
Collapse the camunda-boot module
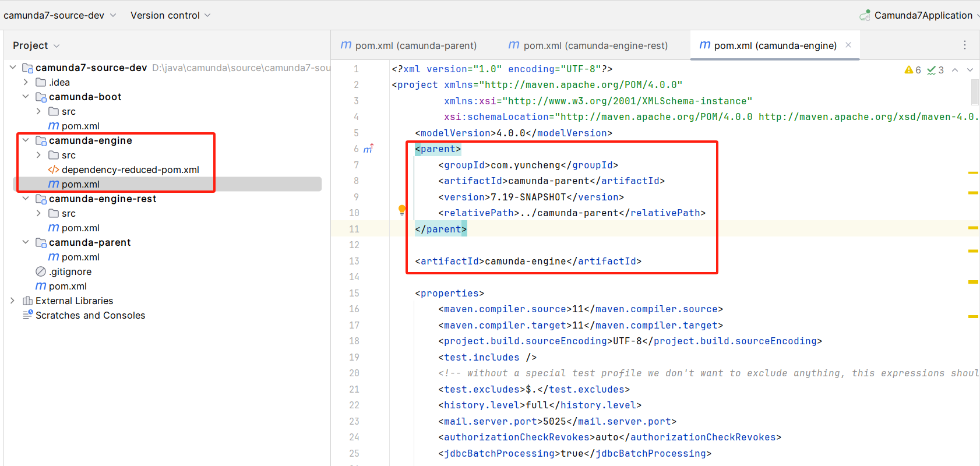(26, 97)
